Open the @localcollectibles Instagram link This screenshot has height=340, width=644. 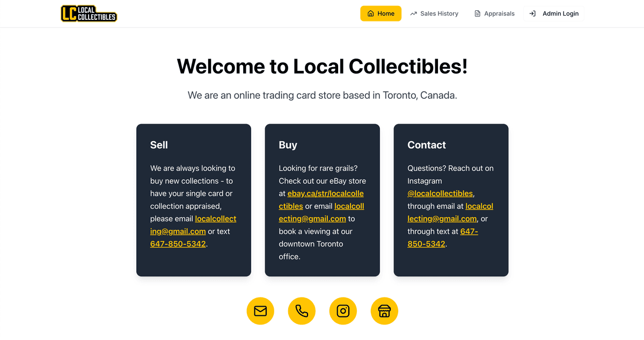(x=440, y=194)
